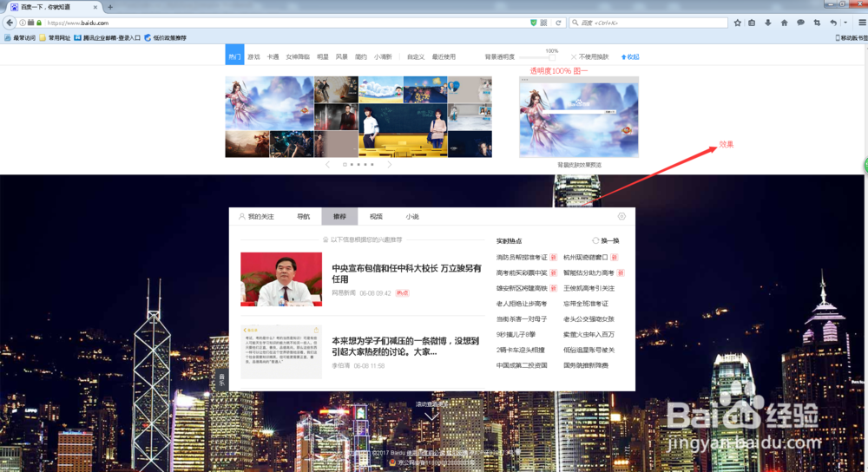Image resolution: width=868 pixels, height=472 pixels.
Task: Open hot topic 中国成第二投资国
Action: pyautogui.click(x=522, y=365)
